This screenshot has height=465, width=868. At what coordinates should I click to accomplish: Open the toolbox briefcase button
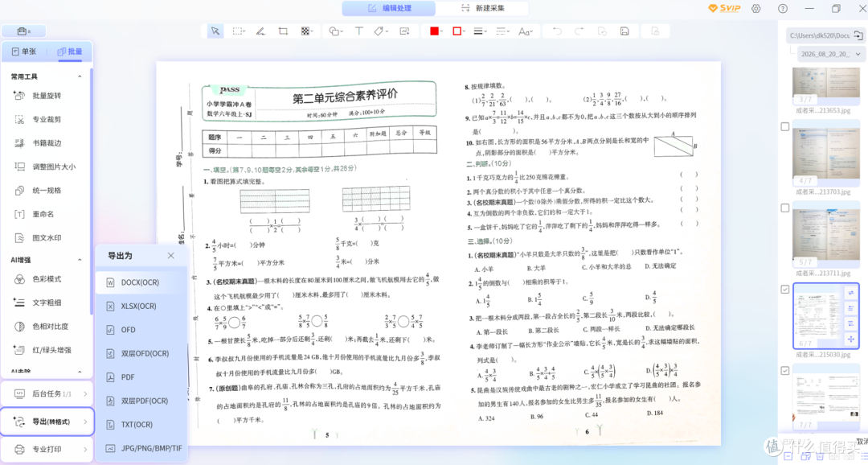click(x=24, y=31)
